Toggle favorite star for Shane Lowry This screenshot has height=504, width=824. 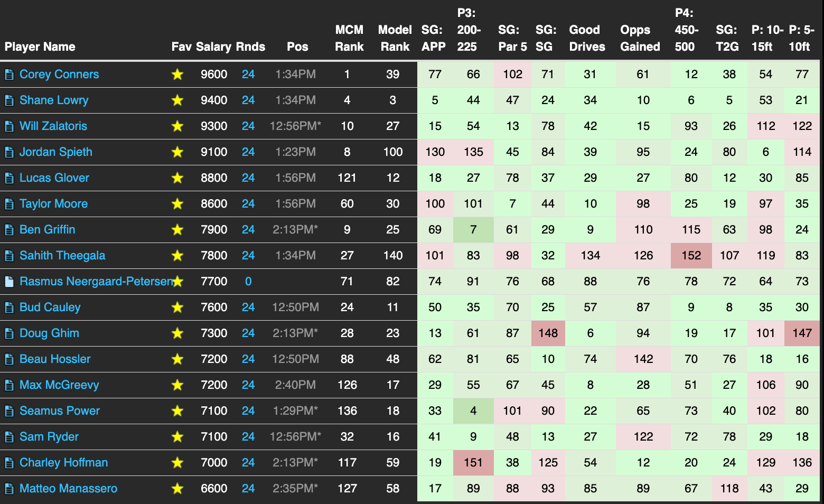click(x=177, y=100)
